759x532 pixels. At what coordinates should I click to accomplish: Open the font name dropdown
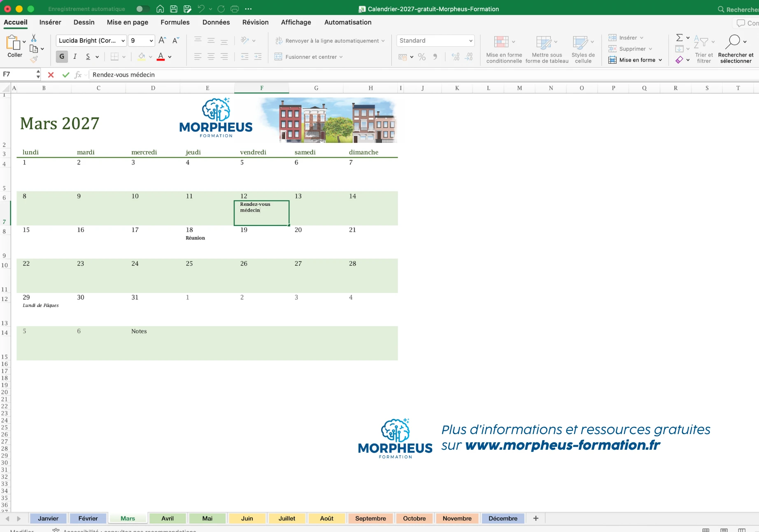123,41
